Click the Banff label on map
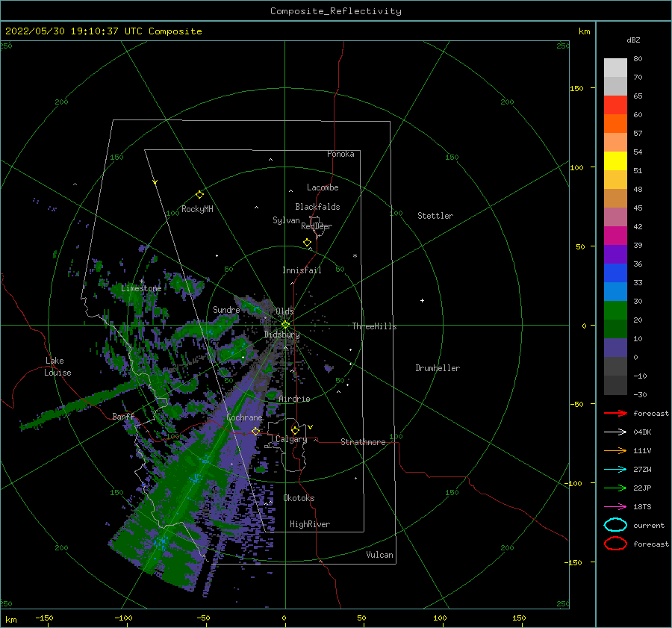 coord(123,416)
